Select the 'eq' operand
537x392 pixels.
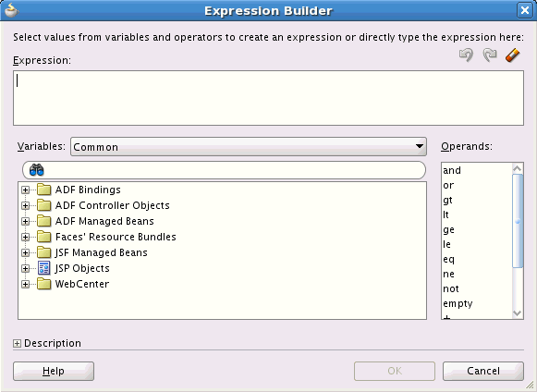pyautogui.click(x=448, y=260)
